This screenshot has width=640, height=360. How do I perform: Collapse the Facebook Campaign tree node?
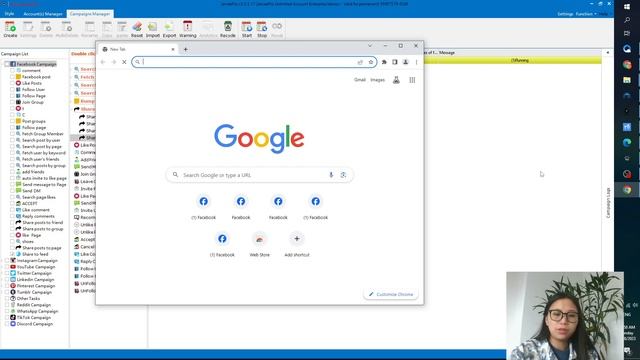click(2, 64)
